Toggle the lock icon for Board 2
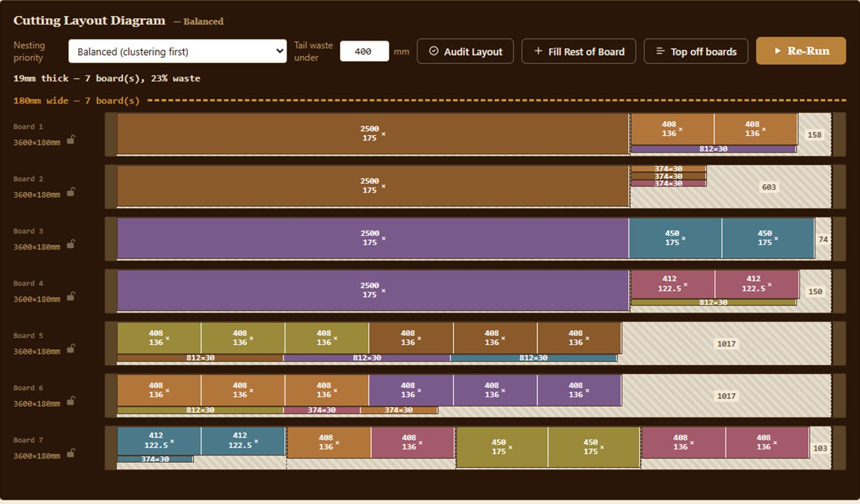The height and width of the screenshot is (504, 860). (71, 192)
